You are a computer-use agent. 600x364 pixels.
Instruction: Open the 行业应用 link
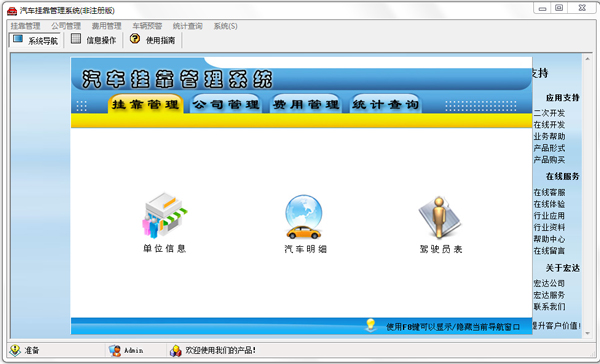(x=549, y=216)
